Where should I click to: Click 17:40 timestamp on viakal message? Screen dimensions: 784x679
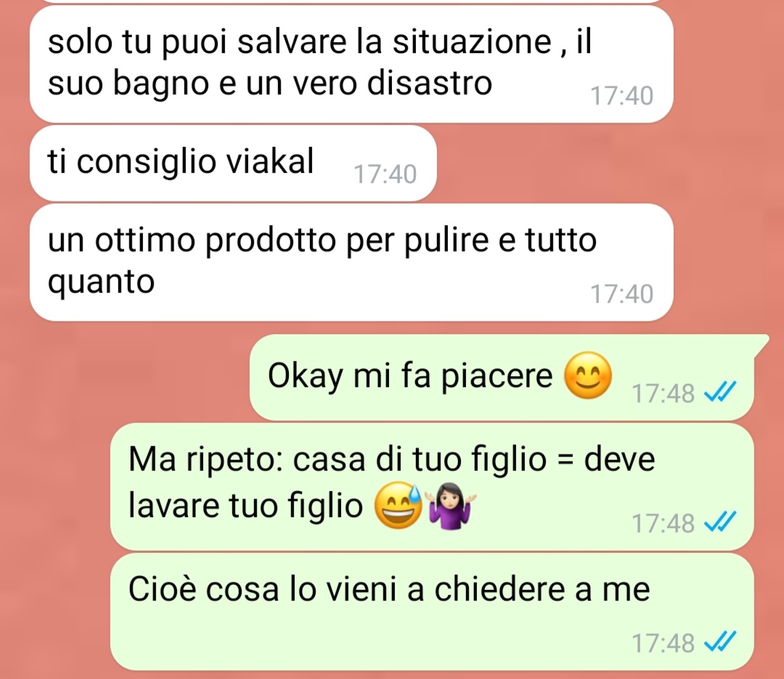click(x=385, y=174)
